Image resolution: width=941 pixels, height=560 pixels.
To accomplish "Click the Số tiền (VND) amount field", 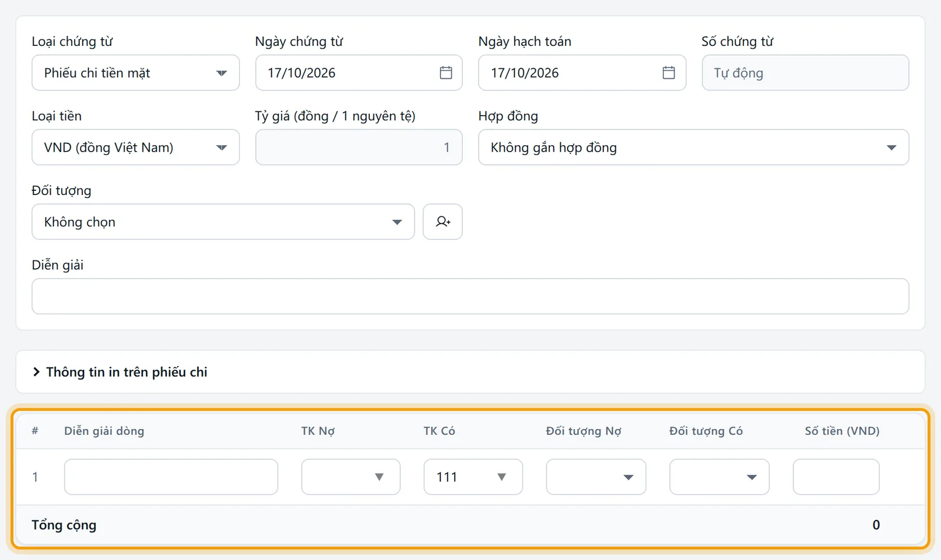I will click(x=836, y=477).
